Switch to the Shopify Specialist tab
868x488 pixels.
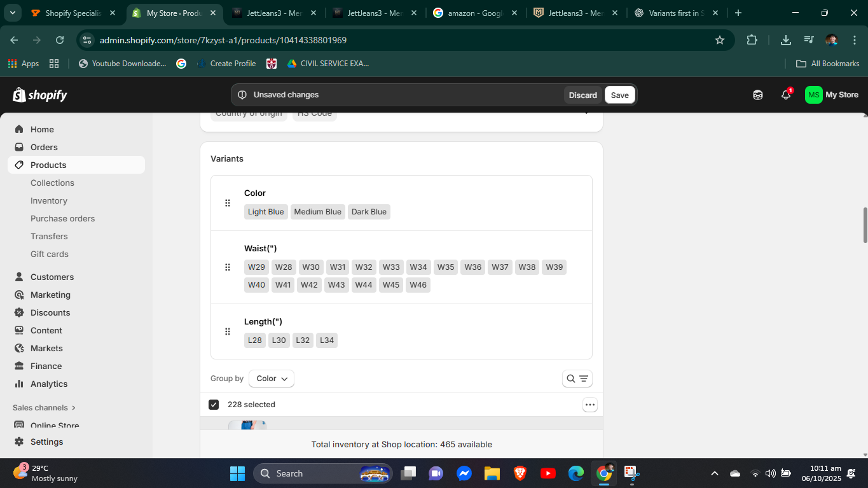coord(73,13)
